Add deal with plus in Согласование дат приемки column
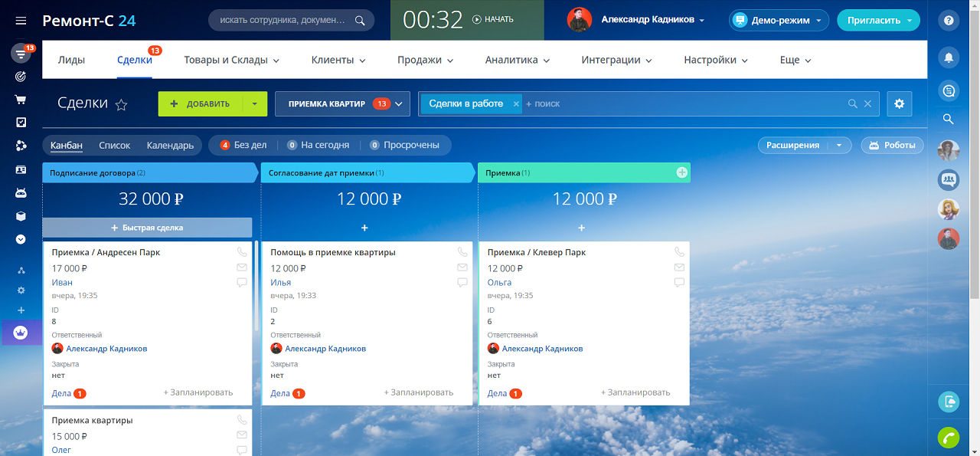 tap(364, 228)
